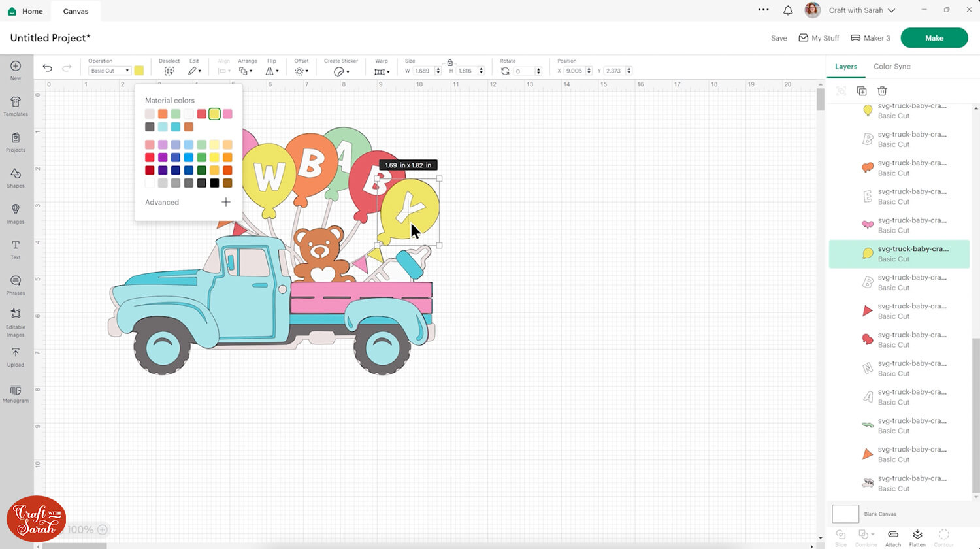Screen dimensions: 980x549
Task: Pick the pink material color swatch
Action: click(x=227, y=114)
